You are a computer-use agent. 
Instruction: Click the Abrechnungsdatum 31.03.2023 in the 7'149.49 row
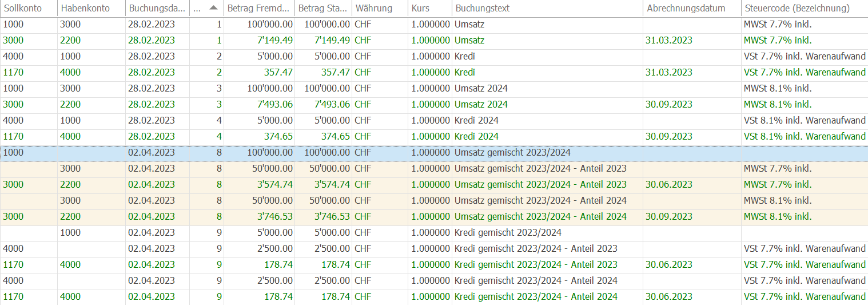click(669, 40)
